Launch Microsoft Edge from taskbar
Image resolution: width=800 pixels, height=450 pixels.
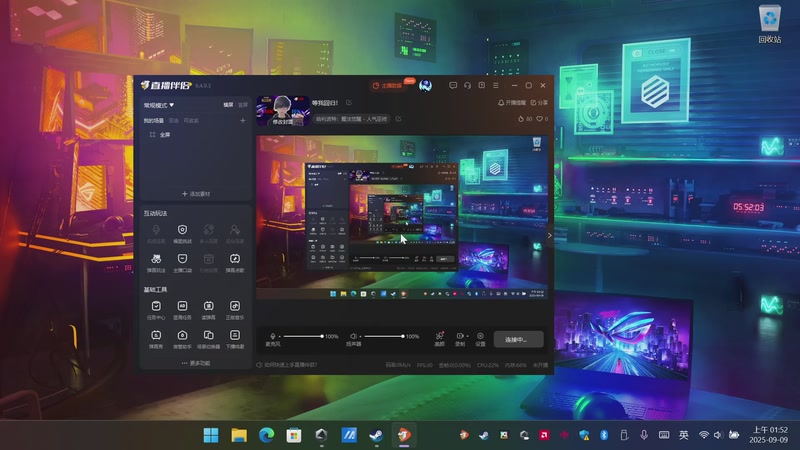click(x=266, y=435)
